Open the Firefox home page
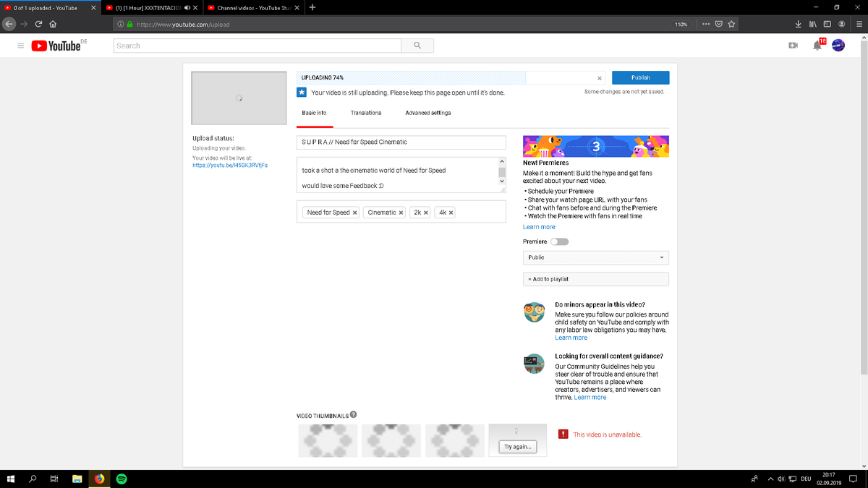The image size is (868, 488). point(53,24)
